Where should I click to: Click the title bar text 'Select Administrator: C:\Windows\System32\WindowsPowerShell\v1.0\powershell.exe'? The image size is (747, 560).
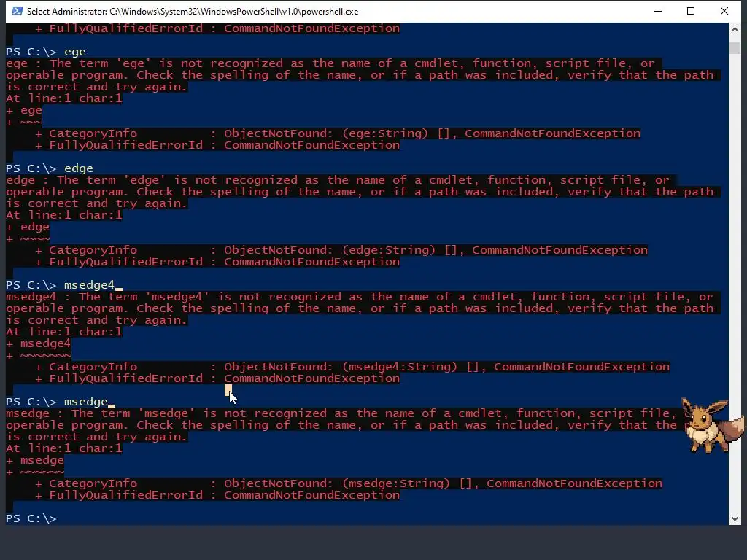click(x=193, y=12)
